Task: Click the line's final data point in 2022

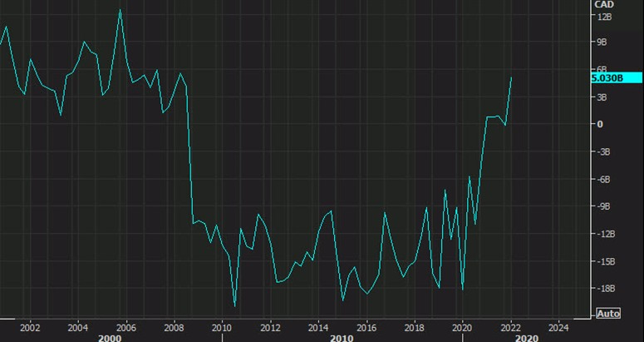Action: coord(511,77)
